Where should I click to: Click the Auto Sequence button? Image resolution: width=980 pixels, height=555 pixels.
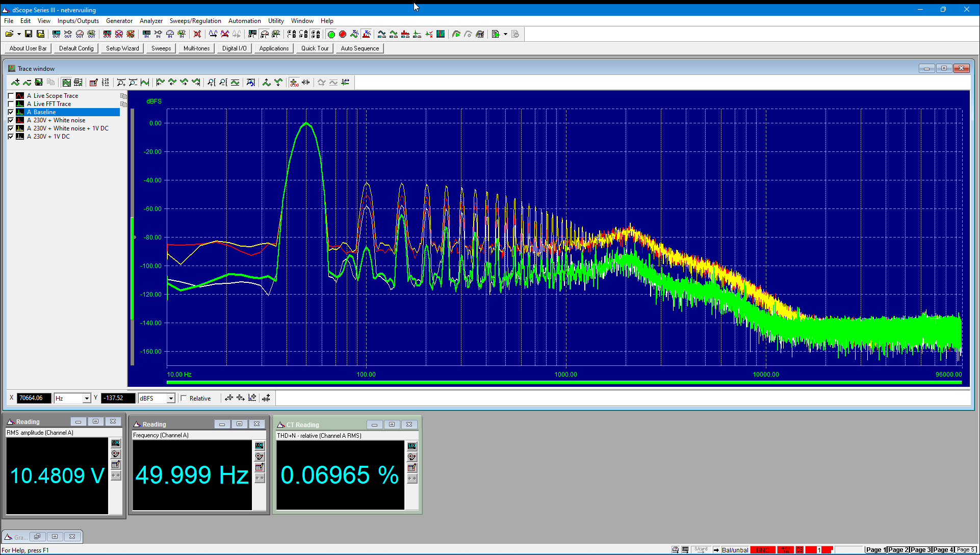tap(360, 48)
